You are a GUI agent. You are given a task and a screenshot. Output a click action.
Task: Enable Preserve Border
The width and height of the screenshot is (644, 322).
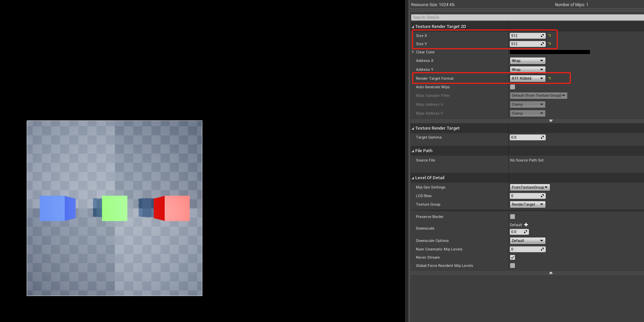(512, 216)
